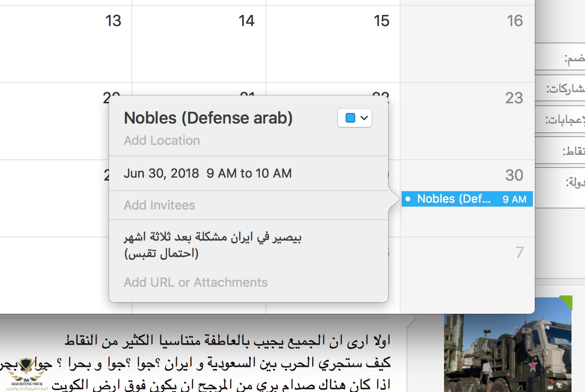Click the Add Location field
This screenshot has width=585, height=392.
[162, 140]
